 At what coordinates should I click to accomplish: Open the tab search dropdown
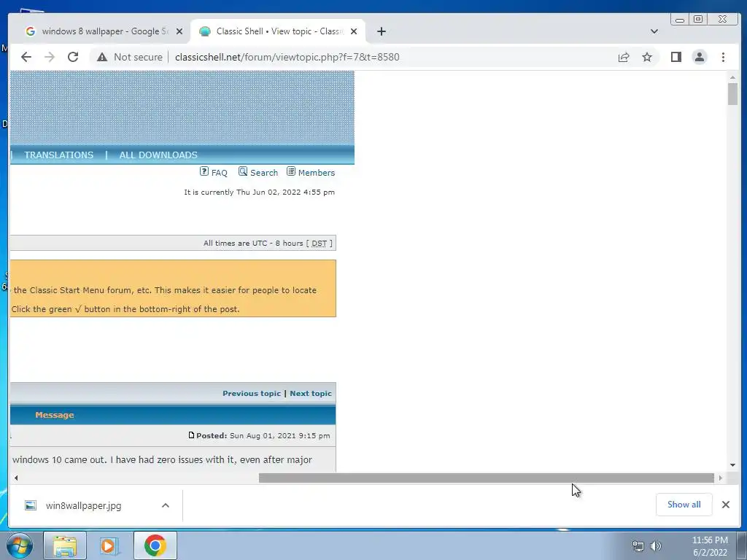coord(654,31)
